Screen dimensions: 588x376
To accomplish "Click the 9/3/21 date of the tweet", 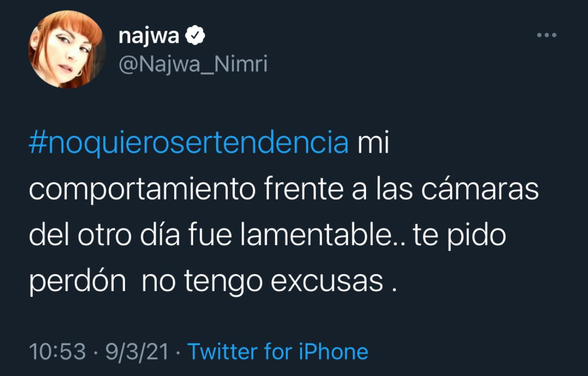I will [x=137, y=352].
